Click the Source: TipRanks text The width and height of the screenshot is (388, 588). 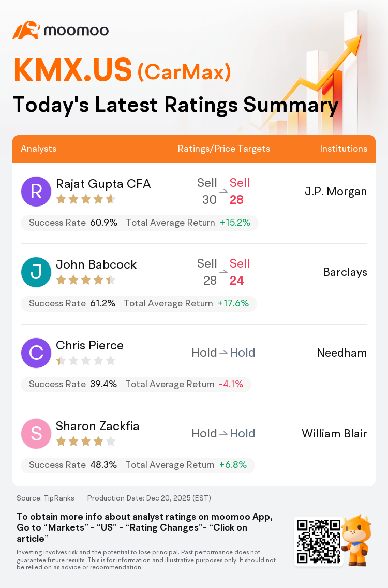click(46, 498)
